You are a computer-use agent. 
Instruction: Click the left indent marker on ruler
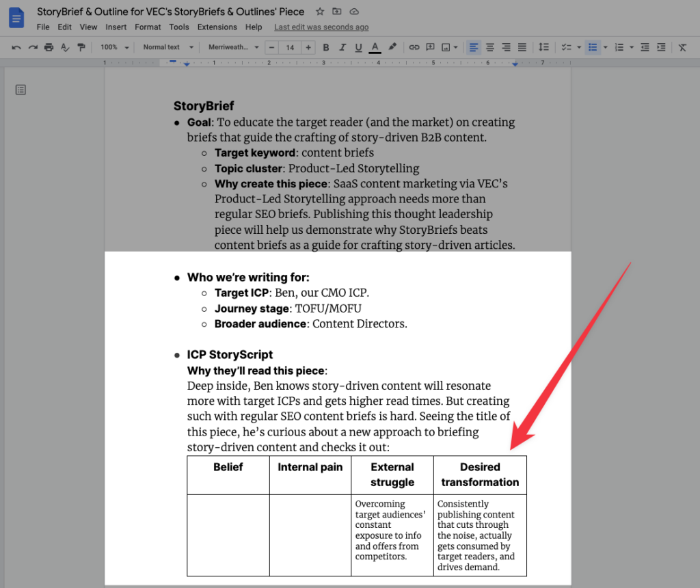(x=187, y=64)
